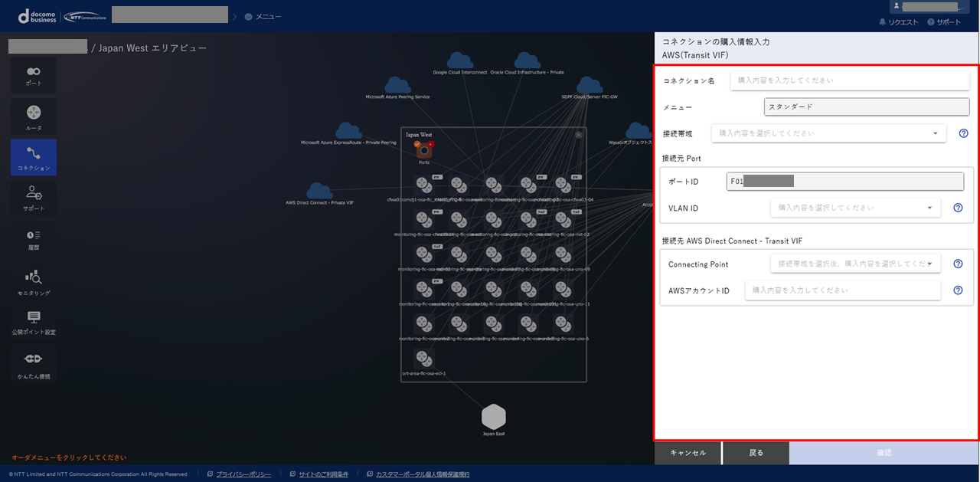Open the Connecting Point dropdown
Viewport: 980px width, 482px height.
point(854,264)
